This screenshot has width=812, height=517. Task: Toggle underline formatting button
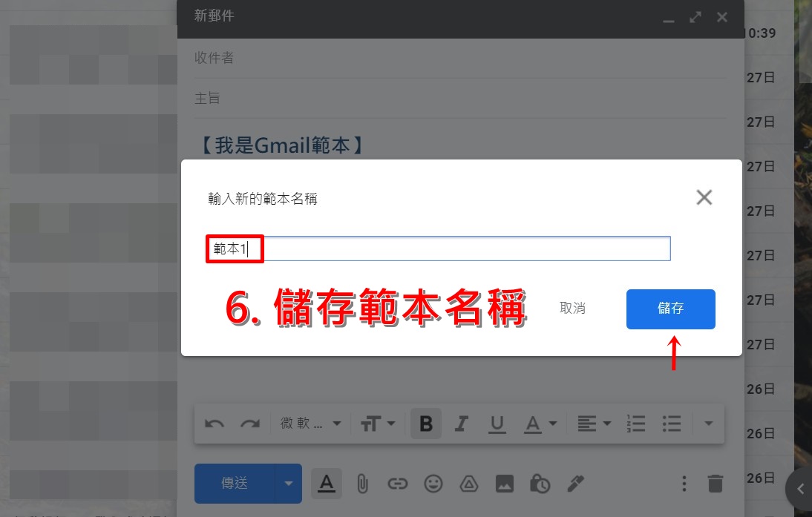(497, 424)
